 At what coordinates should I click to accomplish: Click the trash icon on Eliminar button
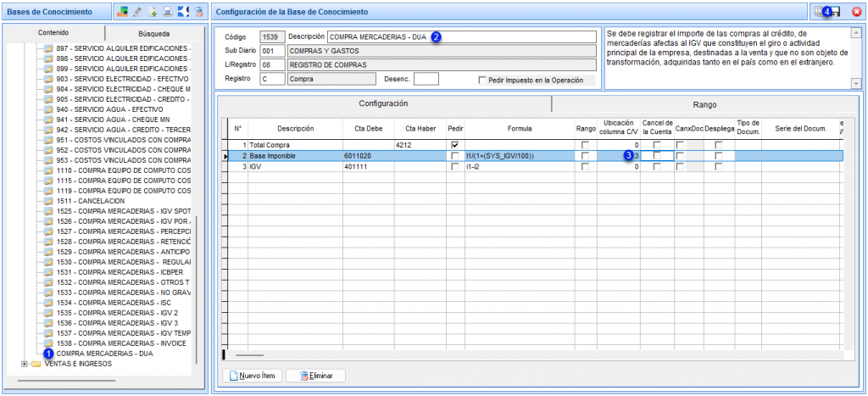(x=303, y=376)
